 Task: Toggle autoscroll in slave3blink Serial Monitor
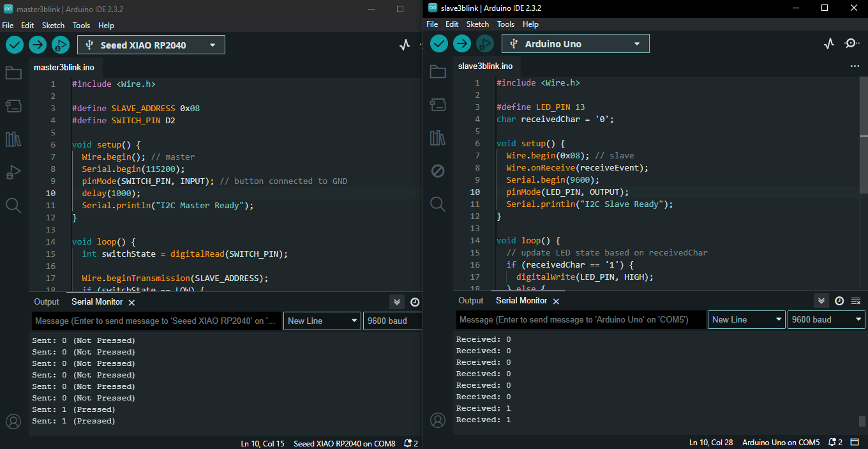coord(821,301)
